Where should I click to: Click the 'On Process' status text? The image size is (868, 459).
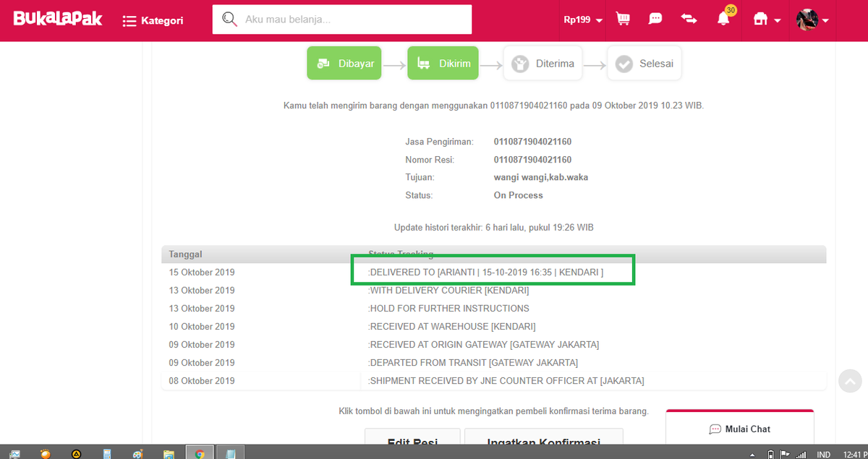[518, 195]
